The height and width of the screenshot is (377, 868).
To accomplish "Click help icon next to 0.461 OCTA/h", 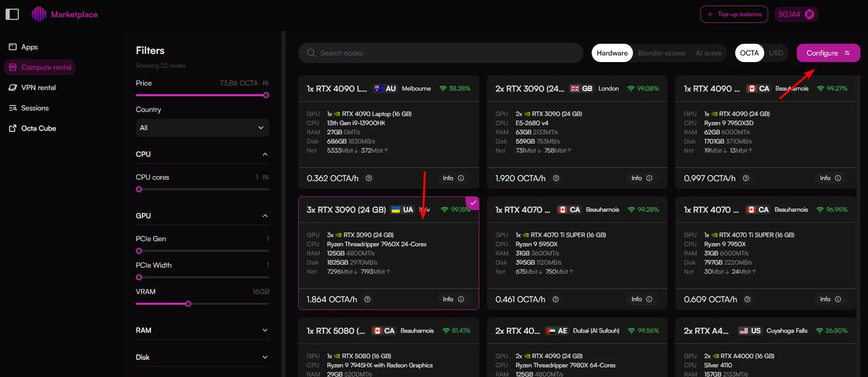I will (x=556, y=299).
